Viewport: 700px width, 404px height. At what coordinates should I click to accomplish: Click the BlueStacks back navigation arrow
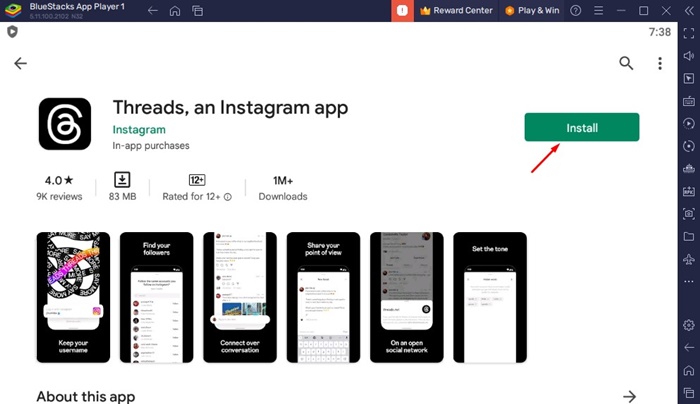(153, 11)
